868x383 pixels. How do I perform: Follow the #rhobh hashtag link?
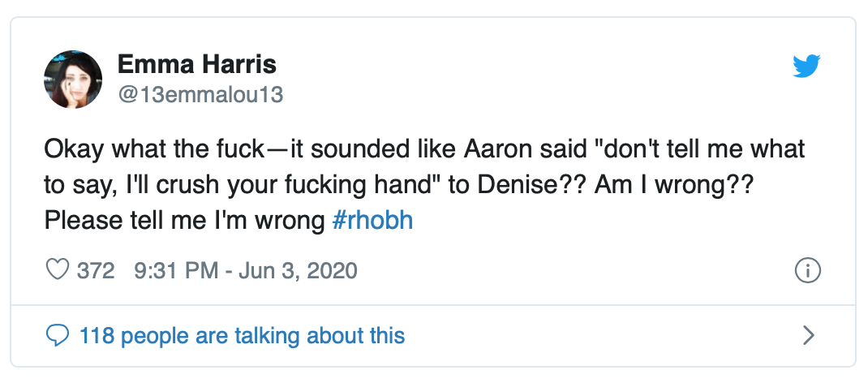coord(372,221)
